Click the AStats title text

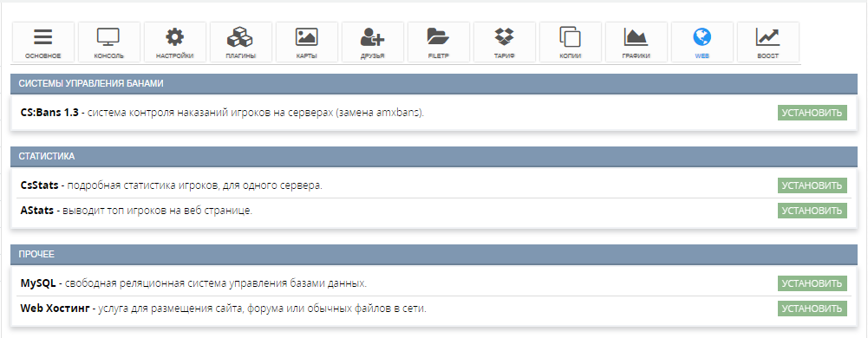click(x=36, y=211)
